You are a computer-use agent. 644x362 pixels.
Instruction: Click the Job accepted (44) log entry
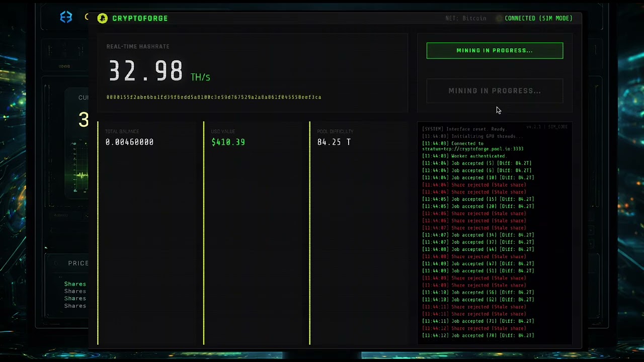(478, 249)
